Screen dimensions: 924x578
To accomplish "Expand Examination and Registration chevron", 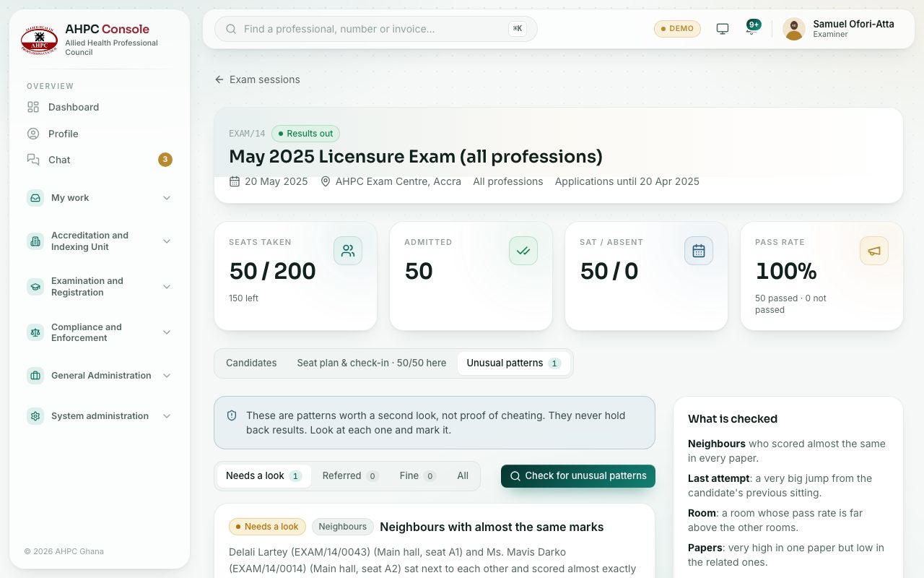I will pos(167,287).
